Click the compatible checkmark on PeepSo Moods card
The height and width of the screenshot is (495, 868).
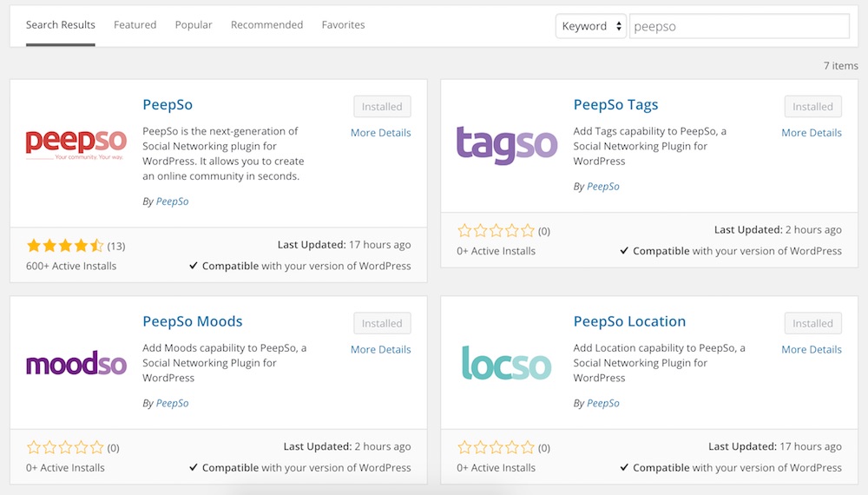[194, 467]
